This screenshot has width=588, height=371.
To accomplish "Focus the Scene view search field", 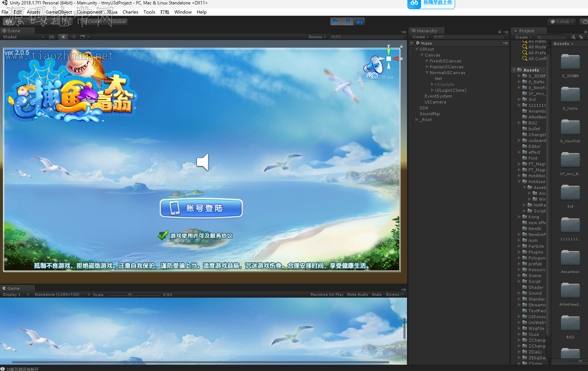I will click(x=367, y=37).
